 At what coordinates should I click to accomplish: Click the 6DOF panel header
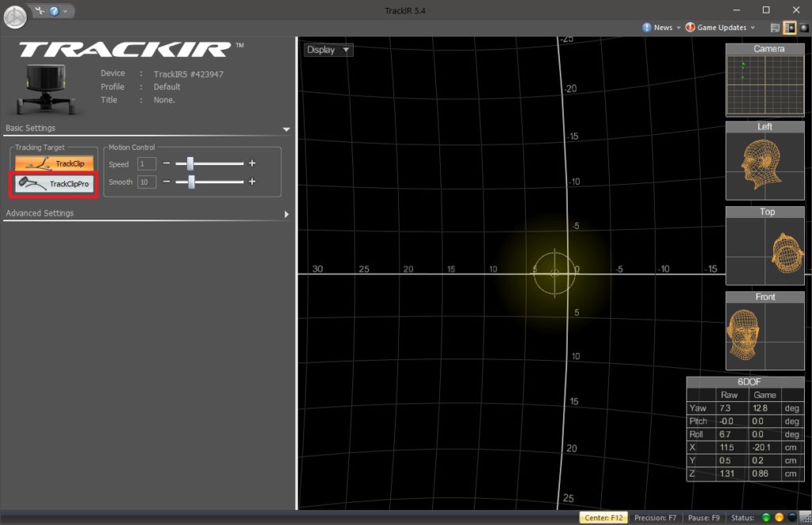[x=745, y=381]
